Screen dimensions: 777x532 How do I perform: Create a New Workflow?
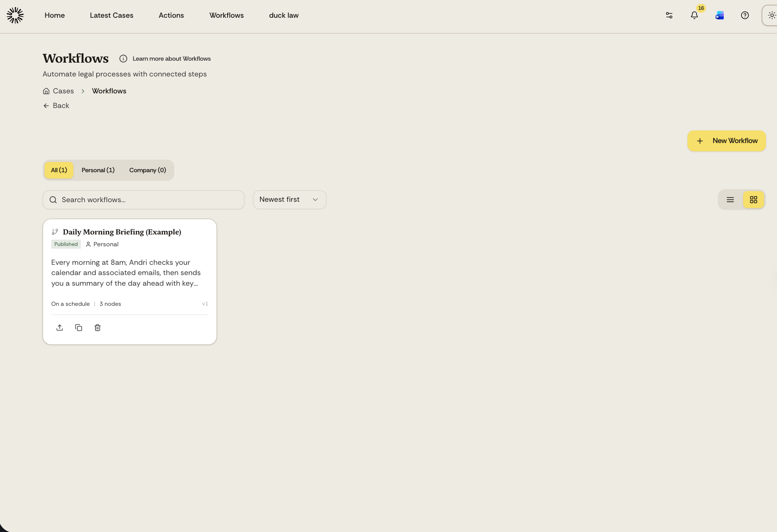pos(727,141)
